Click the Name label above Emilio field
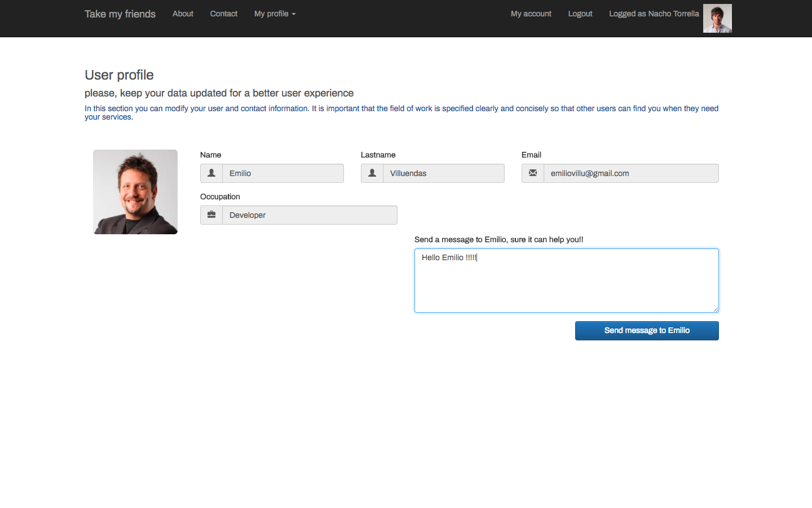The height and width of the screenshot is (508, 812). (x=210, y=155)
